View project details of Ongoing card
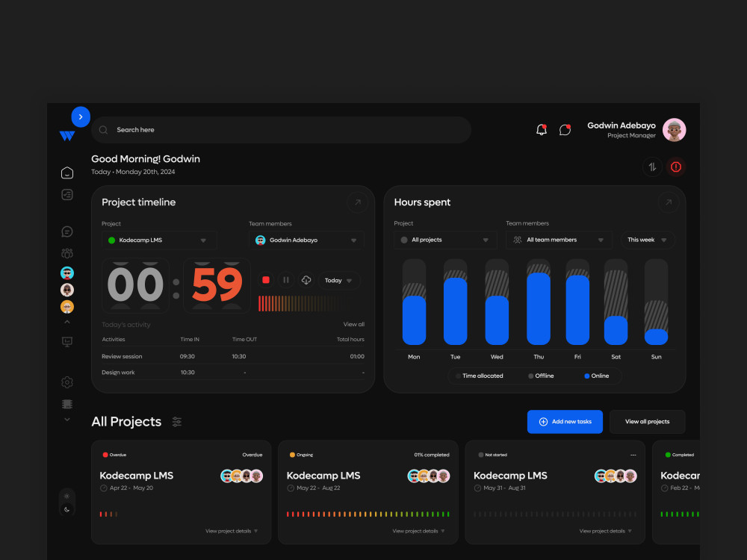Screen dimensions: 747x560 tap(419, 531)
